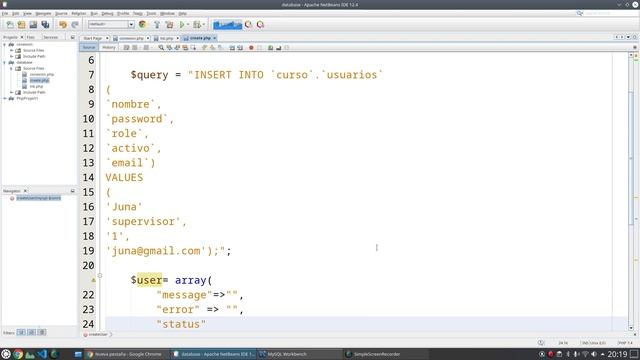
Task: Open the project configuration combo box
Action: 111,24
